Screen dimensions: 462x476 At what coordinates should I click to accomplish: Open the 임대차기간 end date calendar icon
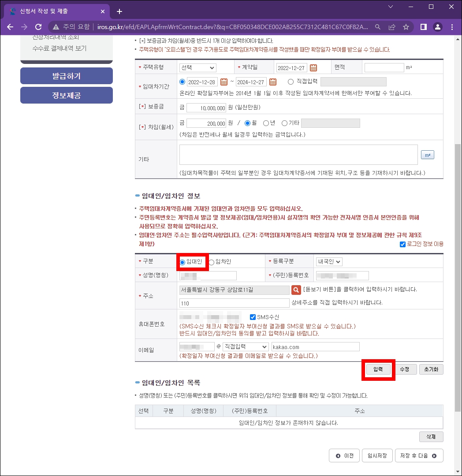(x=272, y=82)
